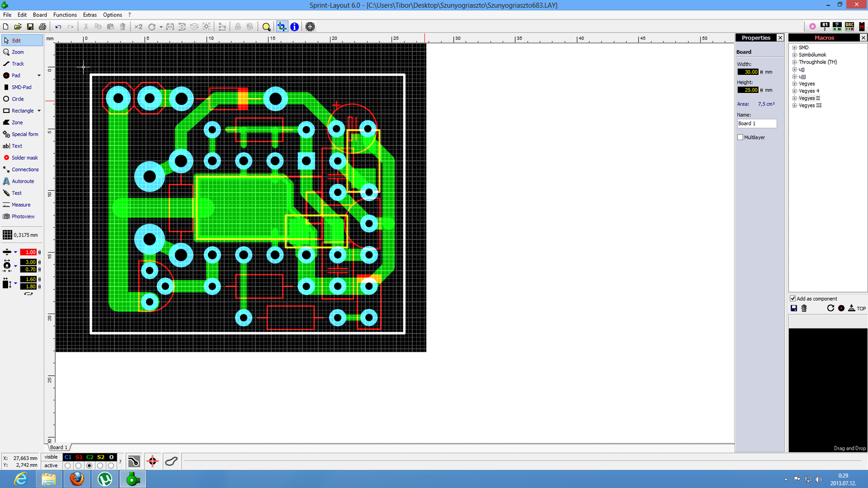Open the Pad shape dropdown arrow
868x488 pixels.
(39, 75)
